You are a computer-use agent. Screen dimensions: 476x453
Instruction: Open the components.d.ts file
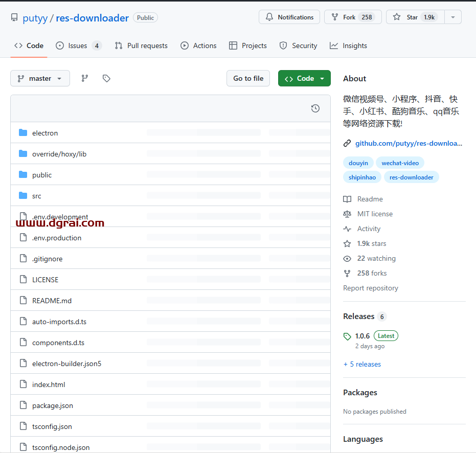point(58,343)
